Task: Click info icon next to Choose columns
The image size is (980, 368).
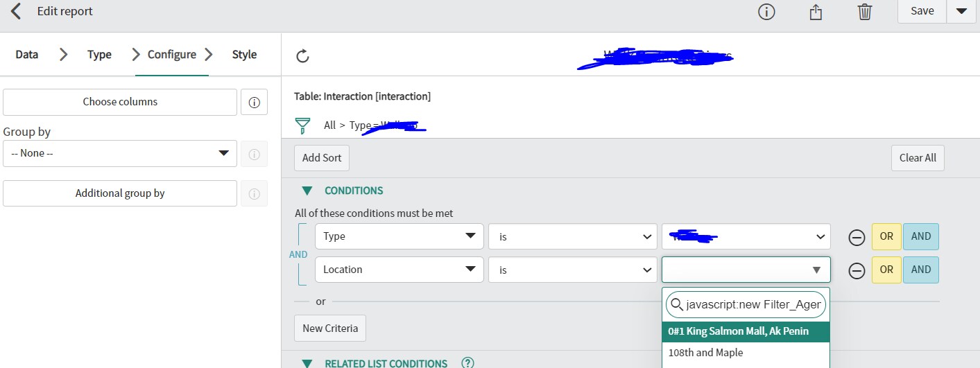Action: point(254,103)
